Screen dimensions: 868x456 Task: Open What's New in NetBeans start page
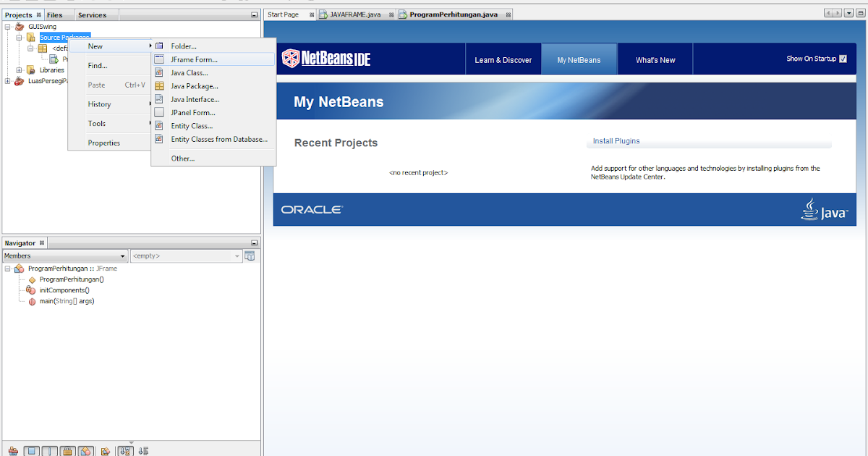click(x=655, y=59)
